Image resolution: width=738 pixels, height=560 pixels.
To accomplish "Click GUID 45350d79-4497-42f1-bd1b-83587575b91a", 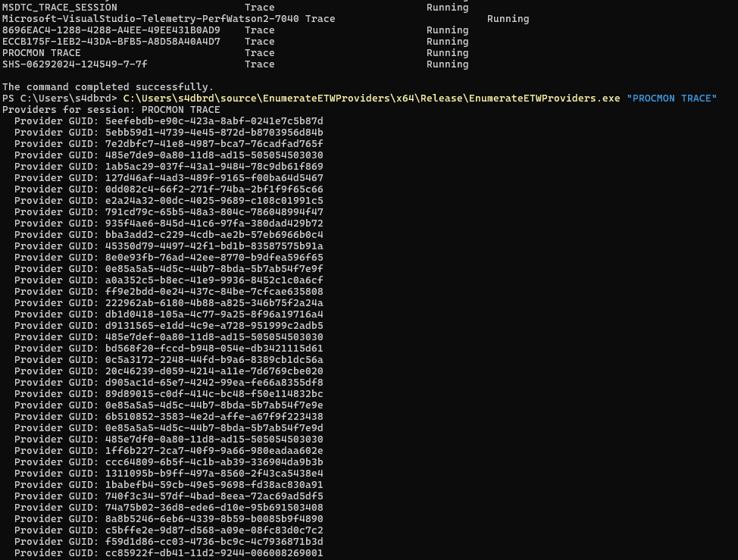I will click(214, 246).
